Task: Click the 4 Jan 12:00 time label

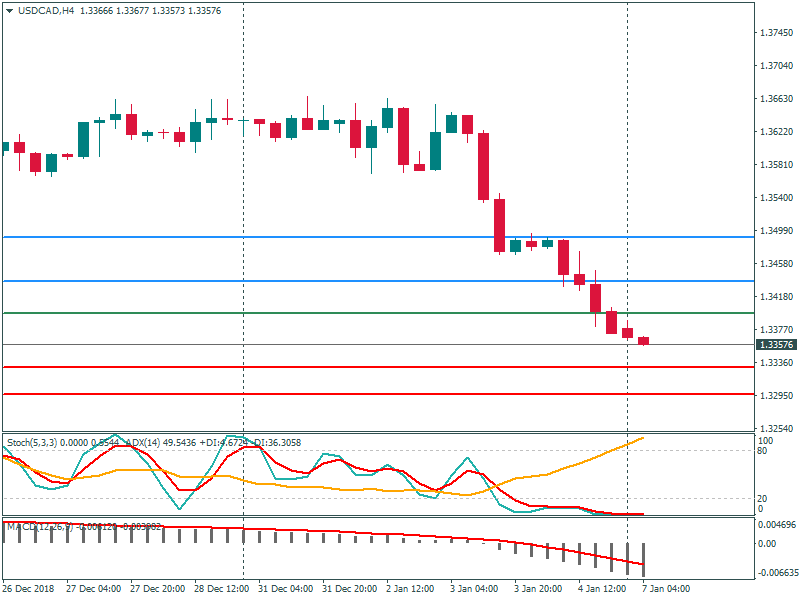Action: click(602, 589)
